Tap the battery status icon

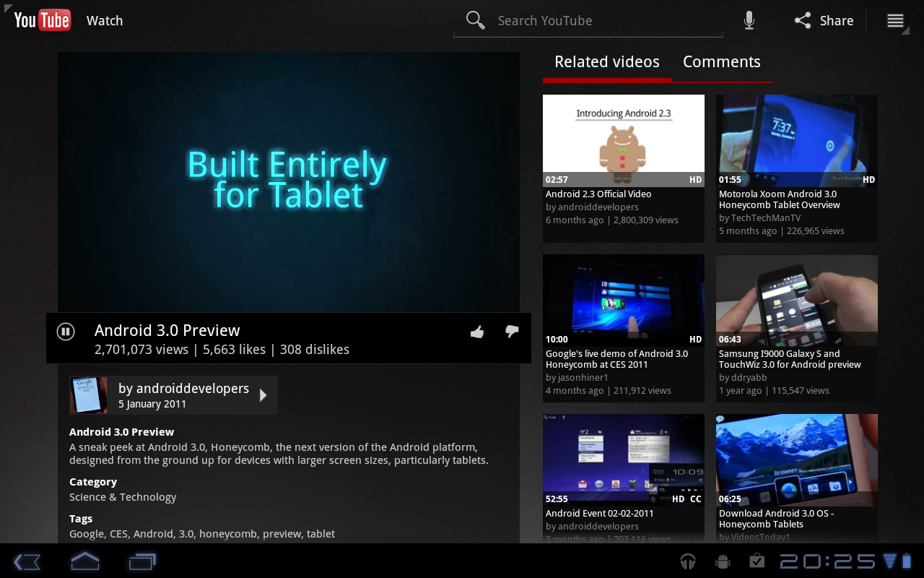907,561
